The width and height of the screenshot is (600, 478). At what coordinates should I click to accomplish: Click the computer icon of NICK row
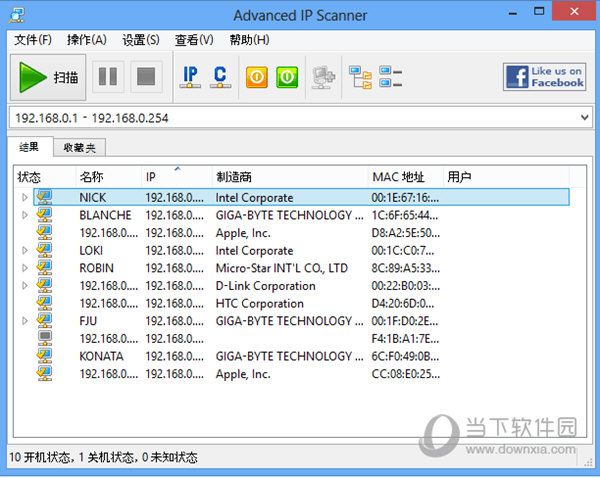44,197
